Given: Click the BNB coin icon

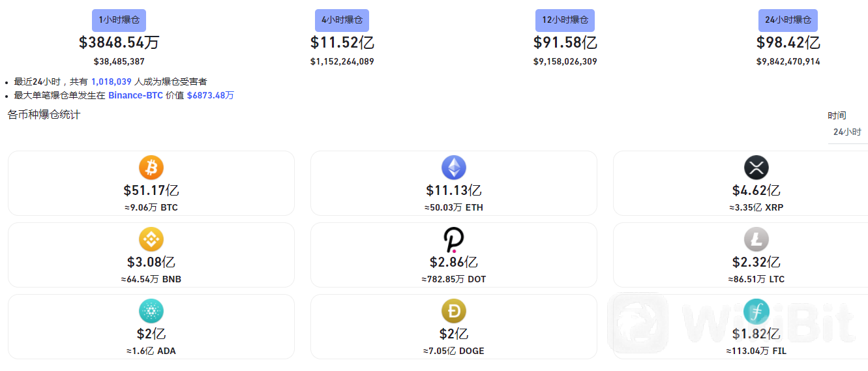Looking at the screenshot, I should tap(151, 240).
